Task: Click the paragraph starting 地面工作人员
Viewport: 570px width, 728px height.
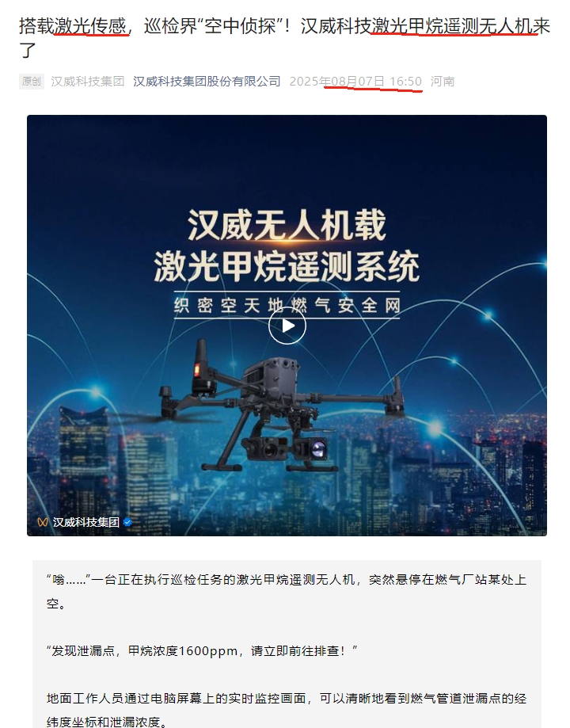Action: click(287, 710)
